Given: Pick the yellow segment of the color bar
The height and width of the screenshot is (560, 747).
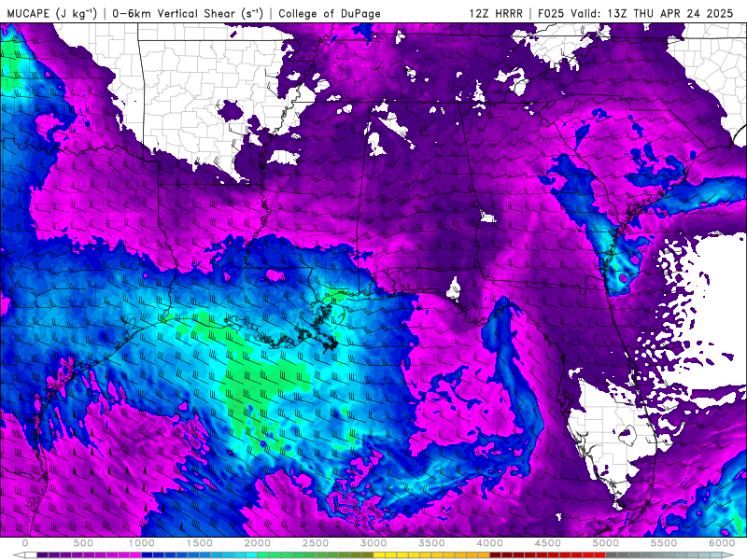Looking at the screenshot, I should point(431,555).
